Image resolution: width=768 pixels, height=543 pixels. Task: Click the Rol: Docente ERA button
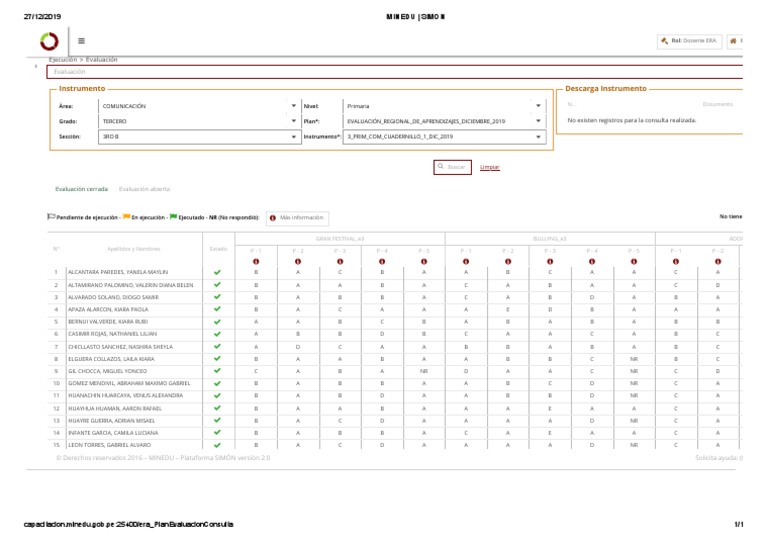[x=689, y=41]
